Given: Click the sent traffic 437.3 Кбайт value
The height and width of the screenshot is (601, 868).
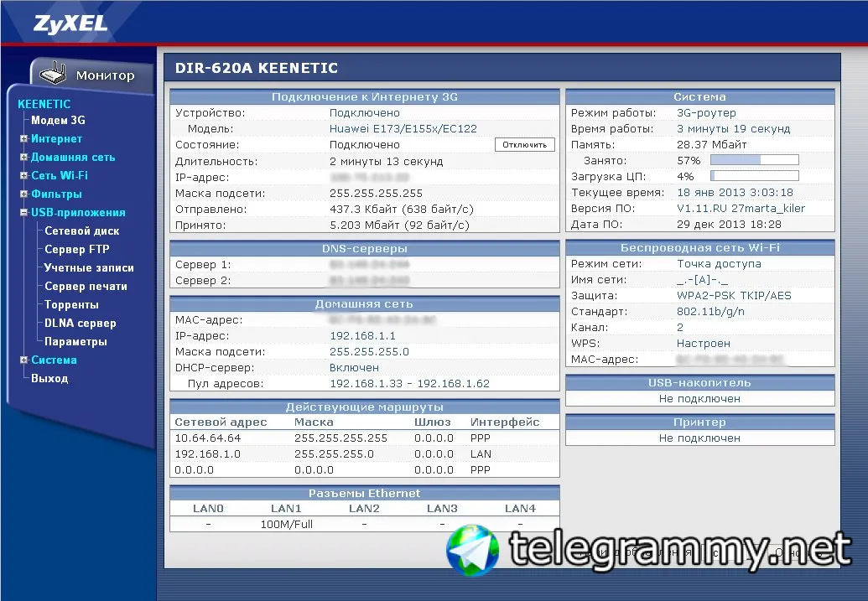Looking at the screenshot, I should click(402, 210).
